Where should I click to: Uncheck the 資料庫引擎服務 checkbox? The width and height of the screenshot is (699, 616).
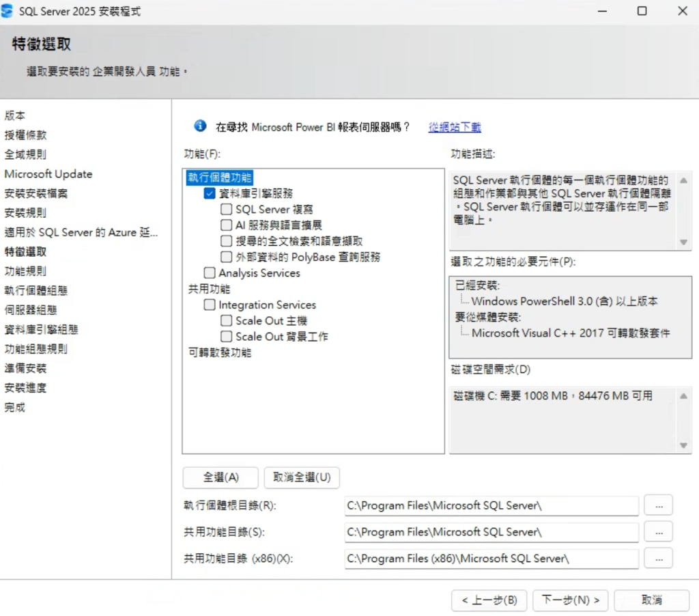pos(209,193)
